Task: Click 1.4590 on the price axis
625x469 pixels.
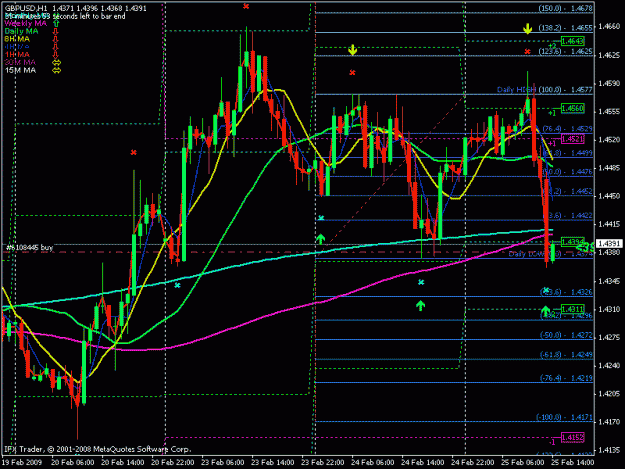Action: 610,83
